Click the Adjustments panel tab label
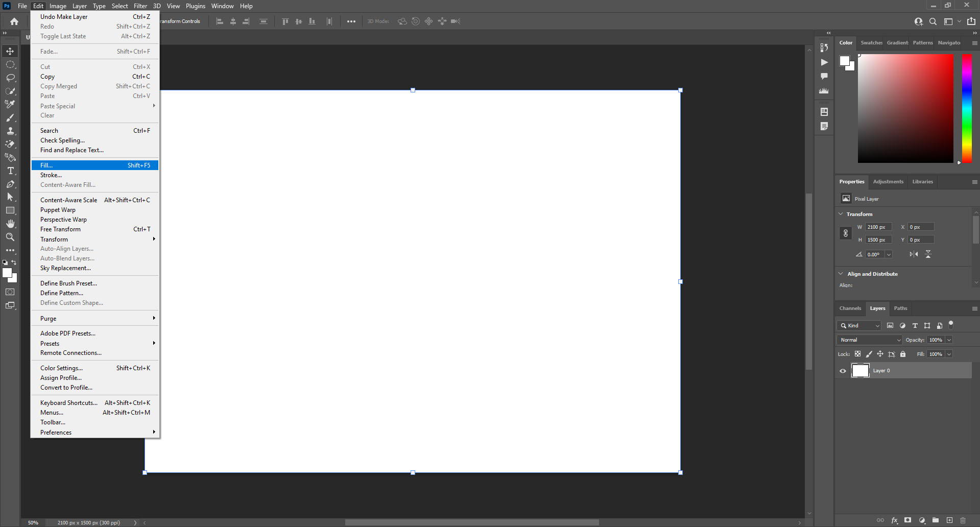The image size is (980, 527). tap(888, 182)
